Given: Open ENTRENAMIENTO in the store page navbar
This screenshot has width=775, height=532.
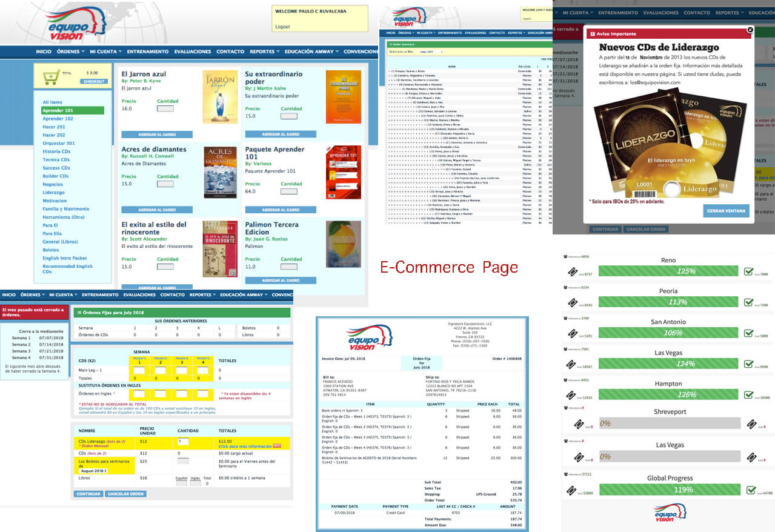Looking at the screenshot, I should 148,52.
